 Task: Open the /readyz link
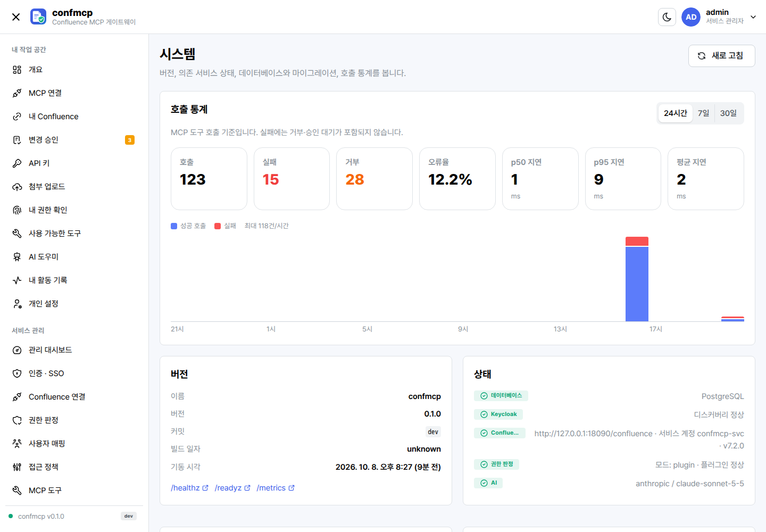(x=232, y=488)
